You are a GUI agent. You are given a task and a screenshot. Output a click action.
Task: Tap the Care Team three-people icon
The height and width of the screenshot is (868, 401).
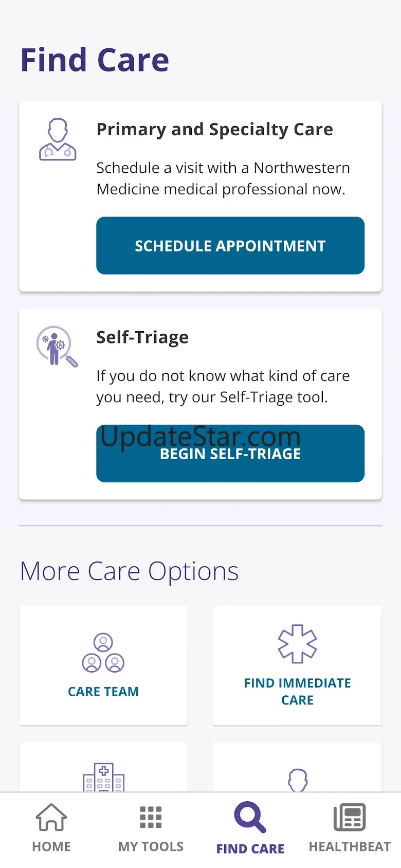(103, 653)
